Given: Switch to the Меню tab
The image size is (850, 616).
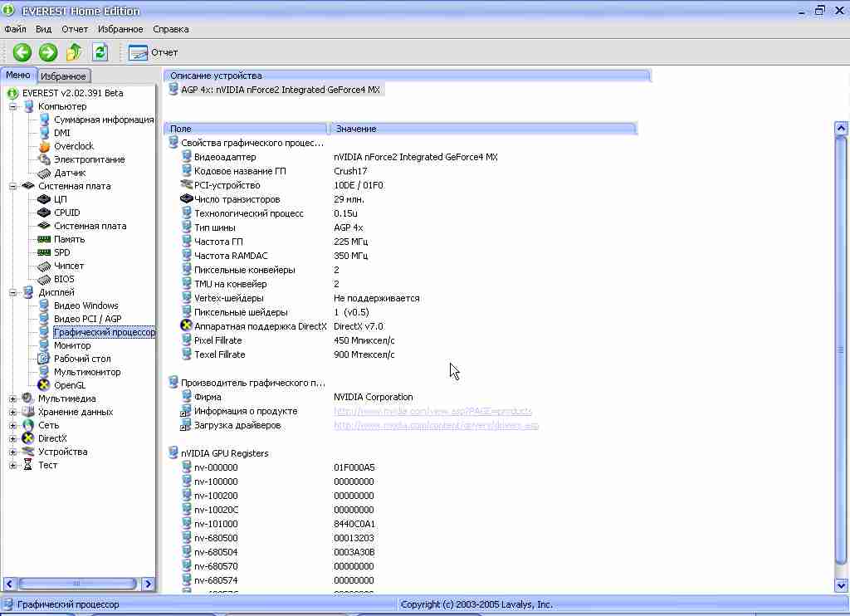Looking at the screenshot, I should point(18,76).
